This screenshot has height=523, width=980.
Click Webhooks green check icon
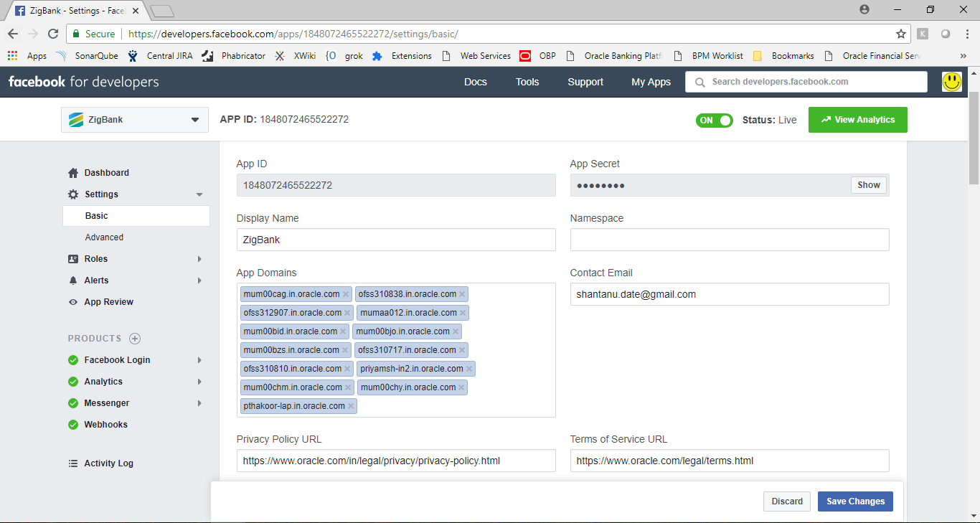tap(73, 425)
